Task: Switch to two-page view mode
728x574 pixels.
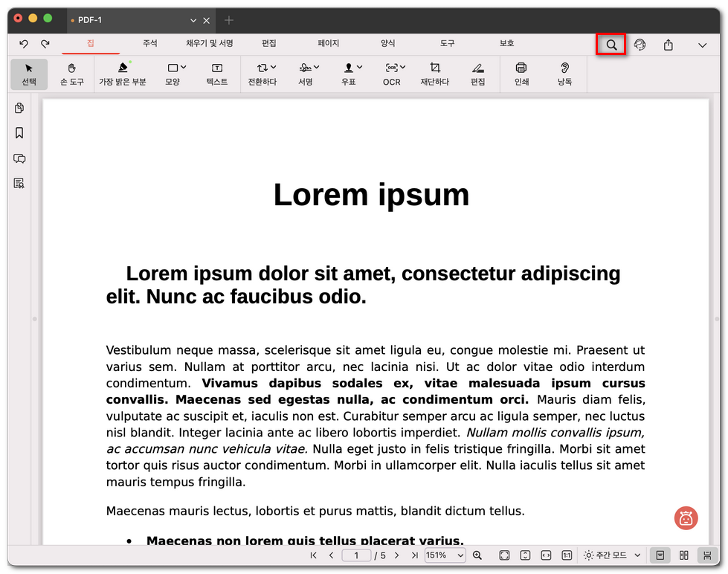Action: pyautogui.click(x=683, y=555)
